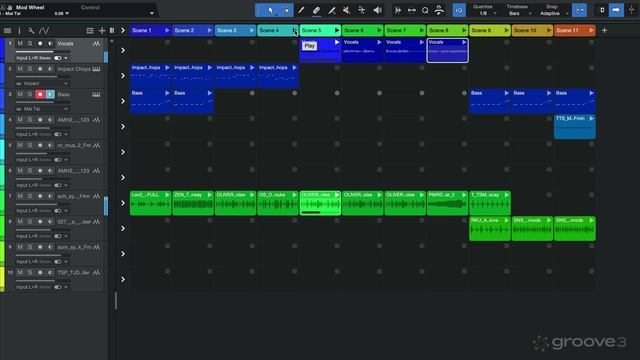Screen dimensions: 640x360
Task: Select the PMRD clip in Scene 8
Action: [447, 203]
